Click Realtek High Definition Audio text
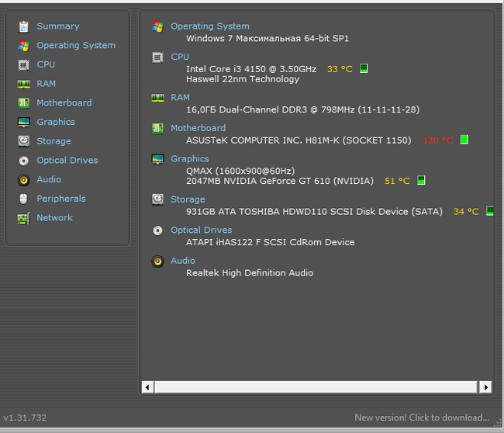 point(250,273)
